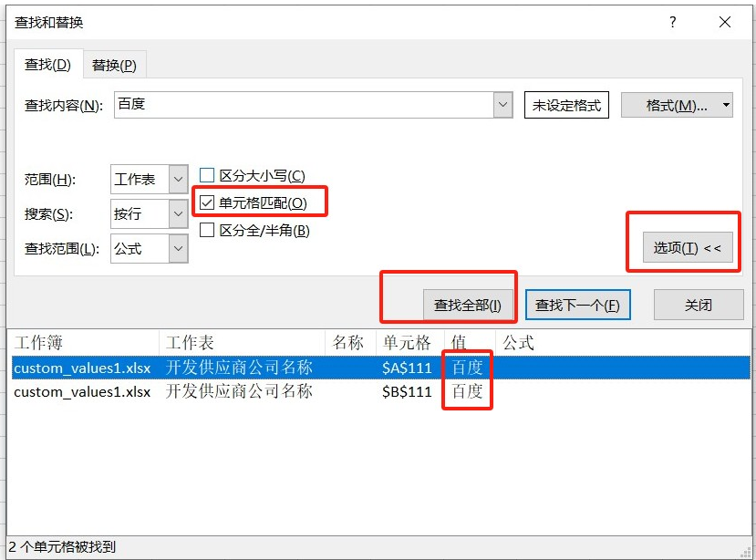This screenshot has width=756, height=560.
Task: Switch to the 查找(D) tab
Action: tap(47, 64)
